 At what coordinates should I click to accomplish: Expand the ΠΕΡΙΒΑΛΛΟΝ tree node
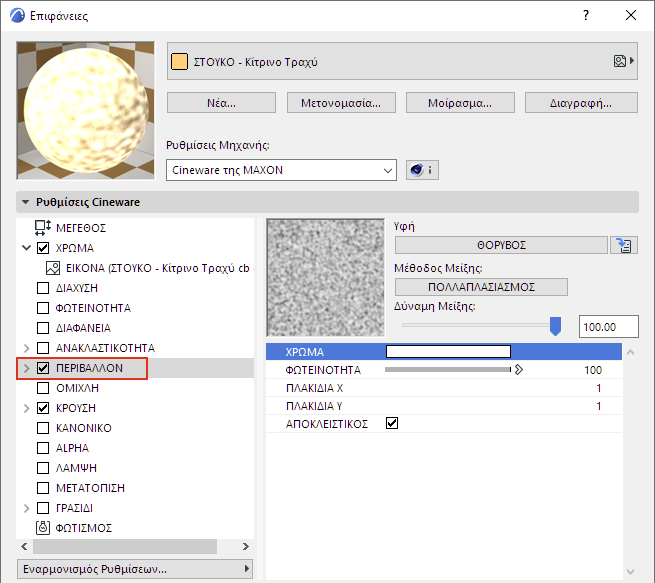tap(26, 368)
